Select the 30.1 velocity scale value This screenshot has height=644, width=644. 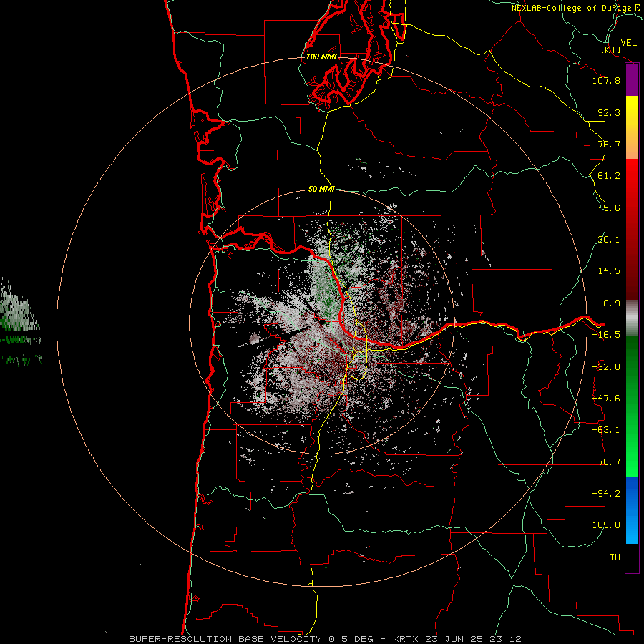click(x=609, y=240)
